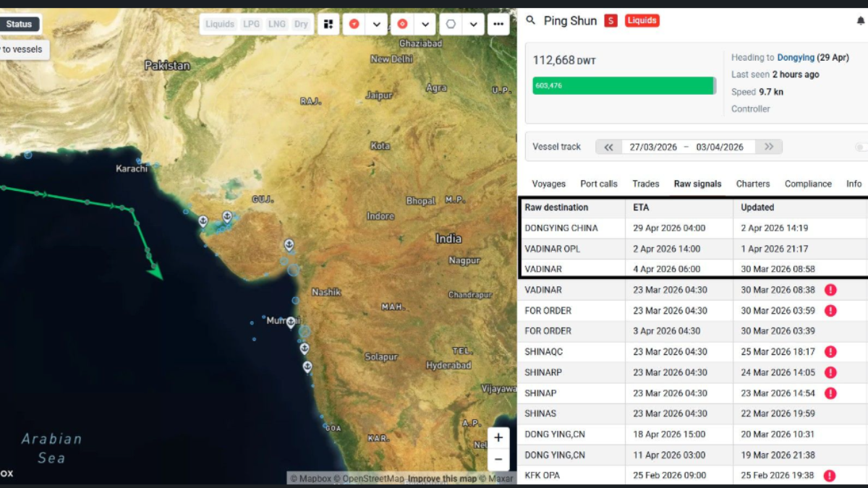
Task: Open the Compliance tab
Action: pos(808,184)
